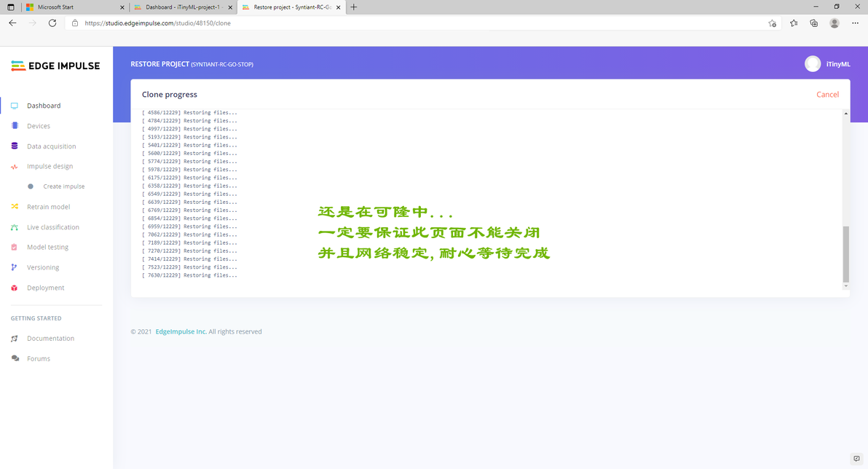868x469 pixels.
Task: View site information lock icon
Action: pos(75,23)
